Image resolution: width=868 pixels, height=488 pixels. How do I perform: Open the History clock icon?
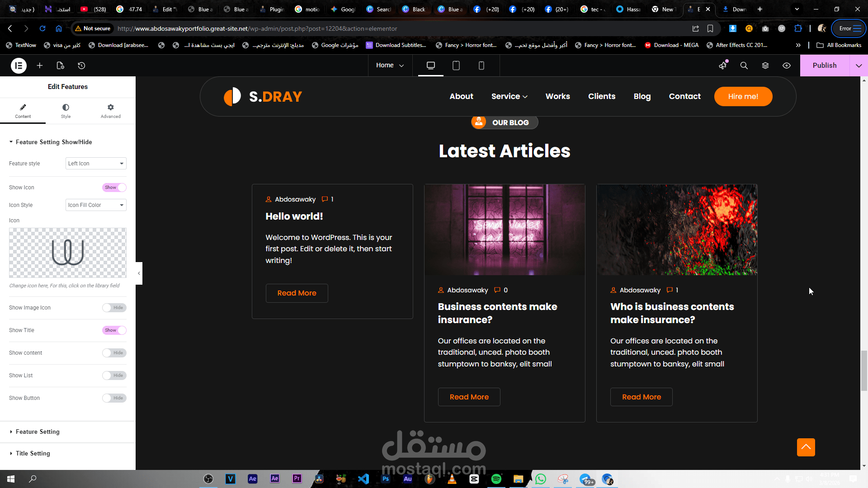click(x=81, y=66)
